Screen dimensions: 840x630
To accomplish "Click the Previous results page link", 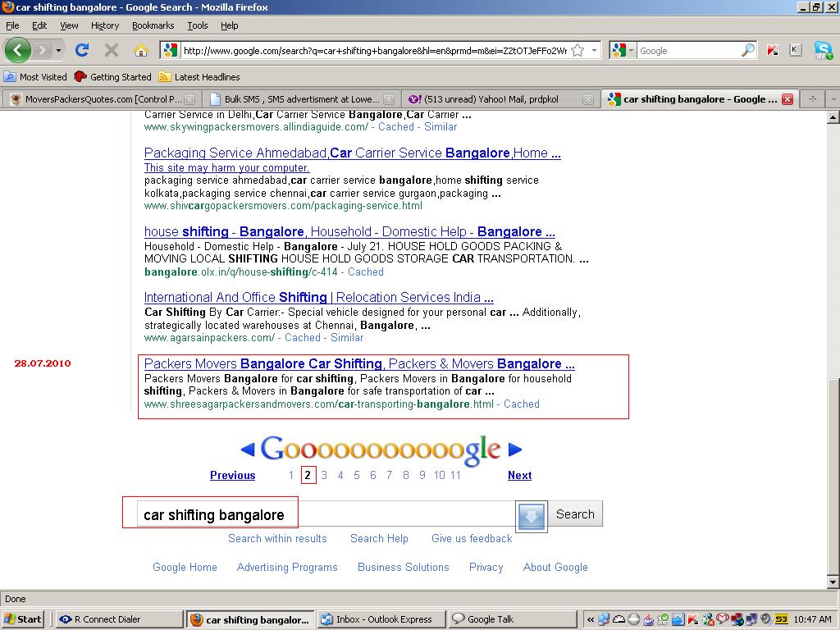I will pos(232,475).
